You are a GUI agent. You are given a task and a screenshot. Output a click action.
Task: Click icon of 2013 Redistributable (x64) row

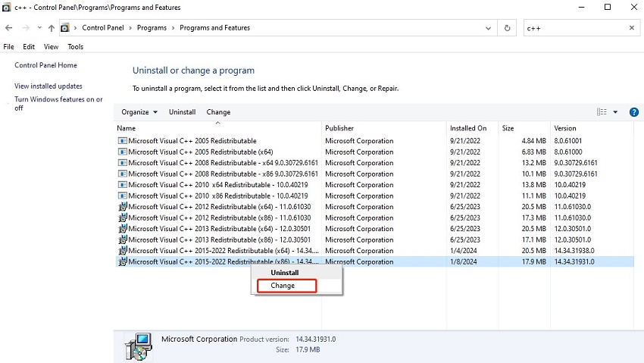click(x=123, y=229)
